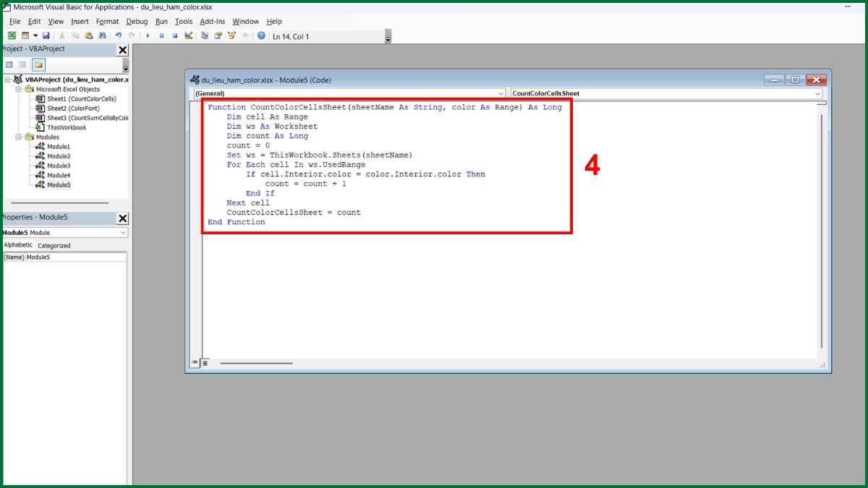868x488 pixels.
Task: Toggle Design Mode icon
Action: click(x=189, y=35)
